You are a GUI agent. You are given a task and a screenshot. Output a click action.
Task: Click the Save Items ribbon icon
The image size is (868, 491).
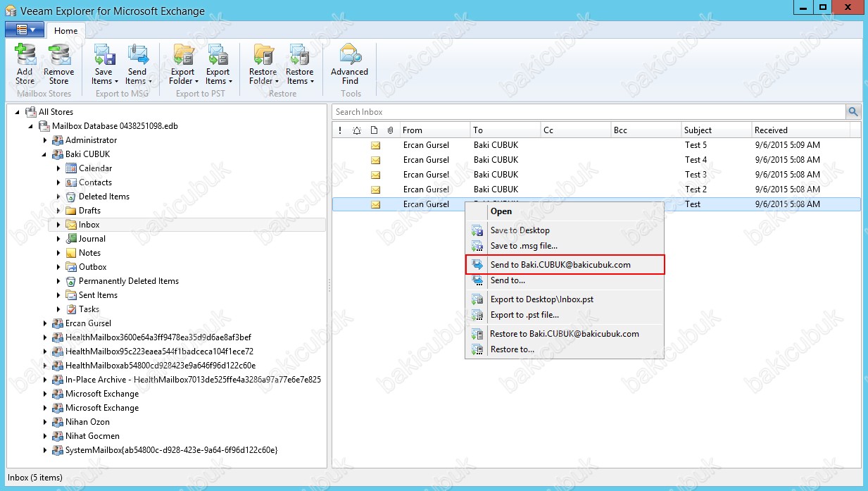point(103,55)
